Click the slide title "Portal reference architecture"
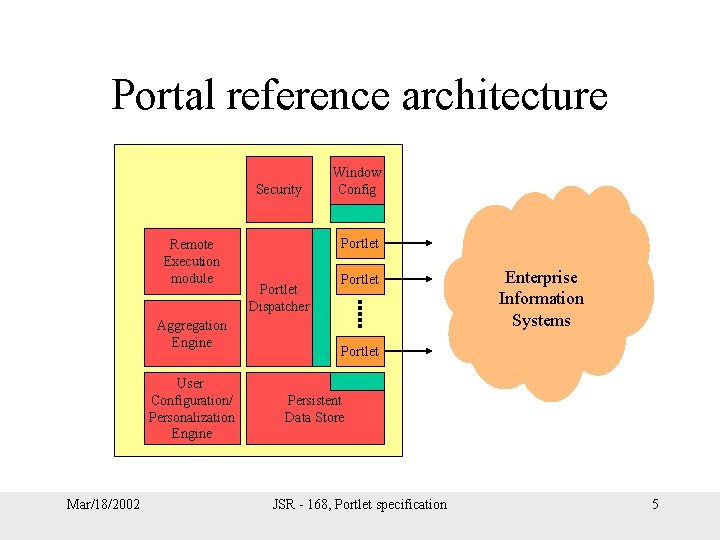Viewport: 720px width, 540px height. tap(360, 95)
